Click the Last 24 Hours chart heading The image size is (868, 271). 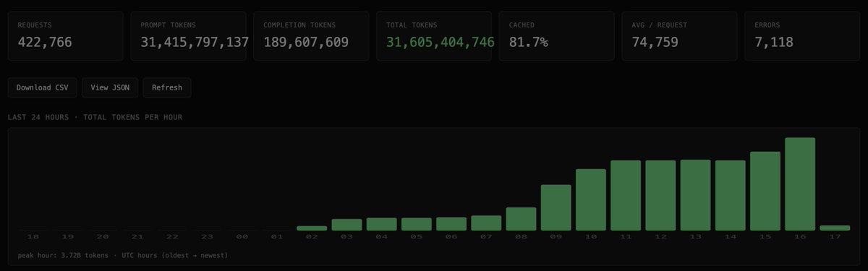(95, 117)
